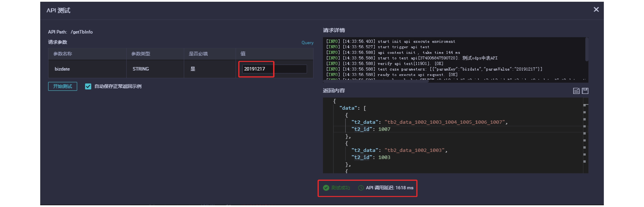Click the log line 'start trigger api test'
The height and width of the screenshot is (207, 644).
coord(377,47)
